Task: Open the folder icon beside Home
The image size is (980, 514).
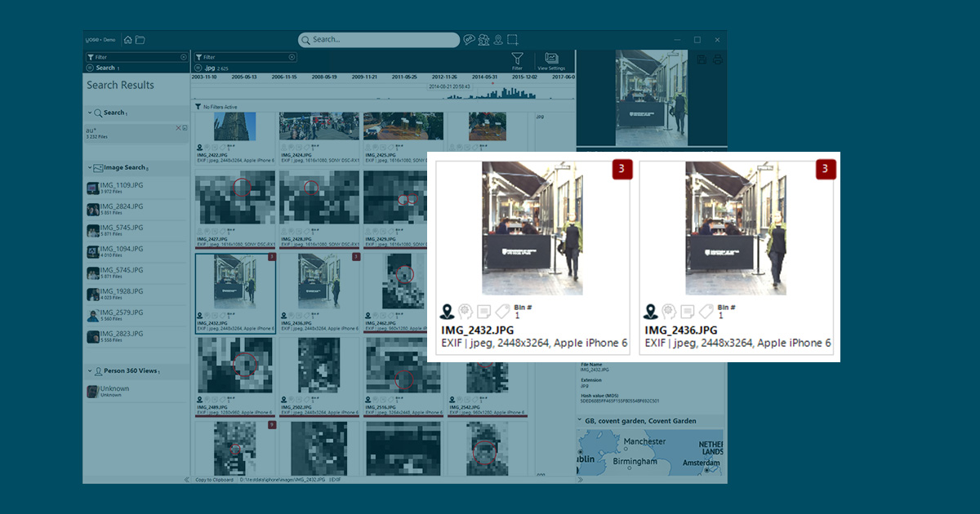Action: tap(140, 40)
